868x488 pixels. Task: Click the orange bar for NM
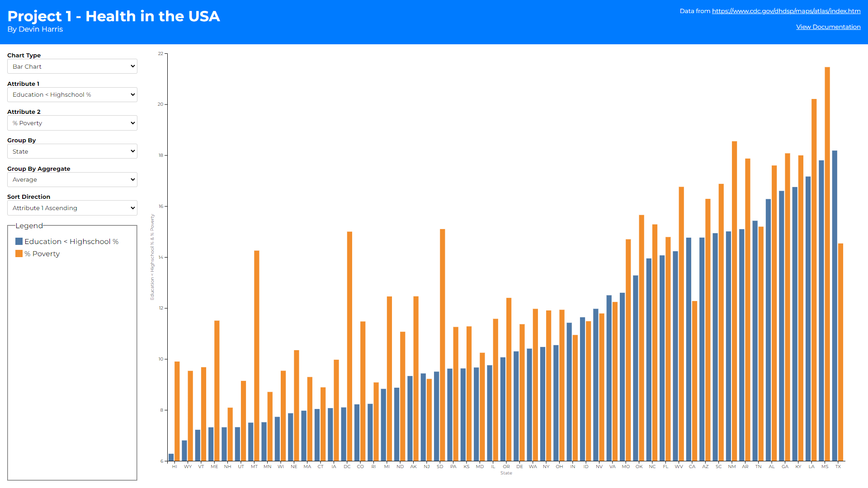pos(734,300)
